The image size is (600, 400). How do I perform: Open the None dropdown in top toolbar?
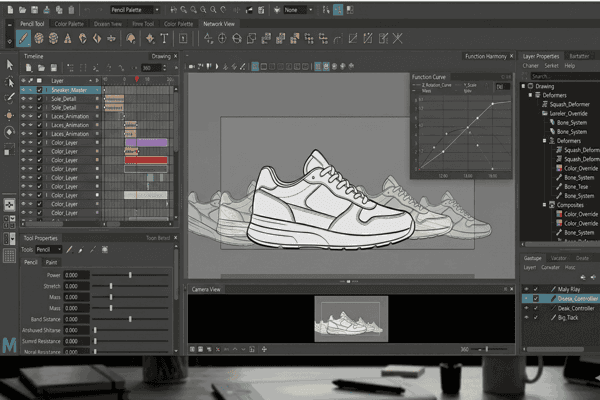[x=298, y=10]
